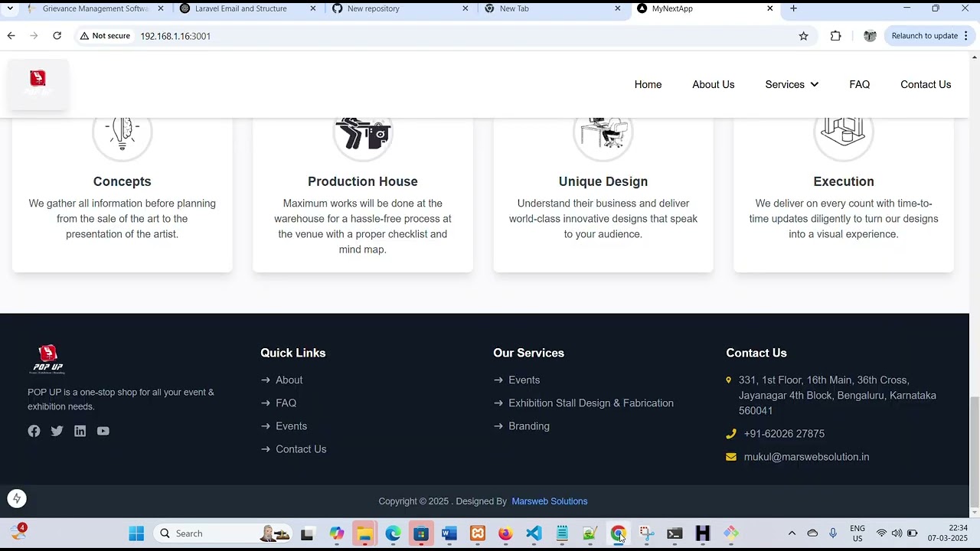Open Microsoft Word from the taskbar

[x=449, y=533]
